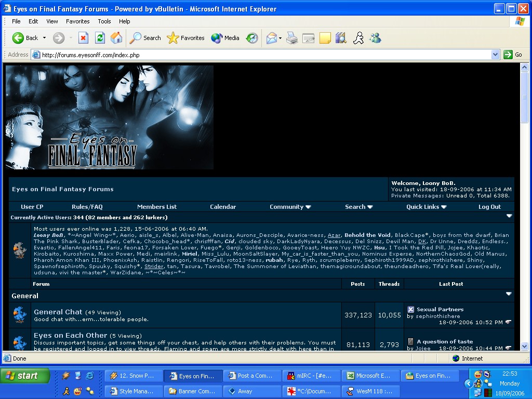Open member profile Behold the Void
532x399 pixels.
click(367, 235)
